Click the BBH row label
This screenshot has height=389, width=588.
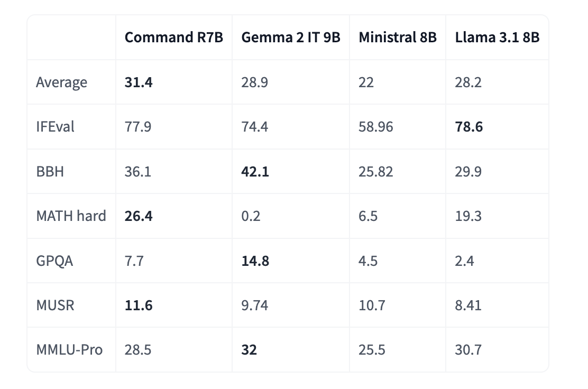pyautogui.click(x=50, y=171)
